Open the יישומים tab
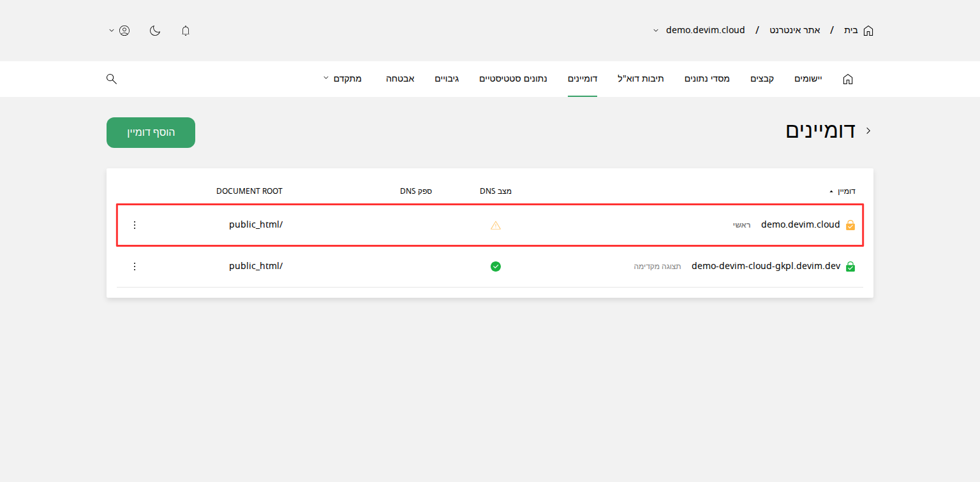The height and width of the screenshot is (482, 980). tap(808, 78)
